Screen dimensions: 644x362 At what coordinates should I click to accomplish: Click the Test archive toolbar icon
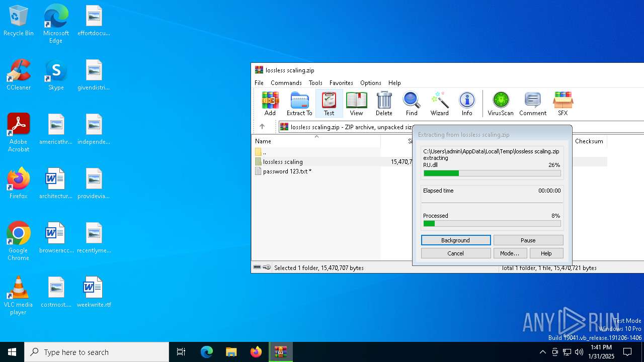329,104
